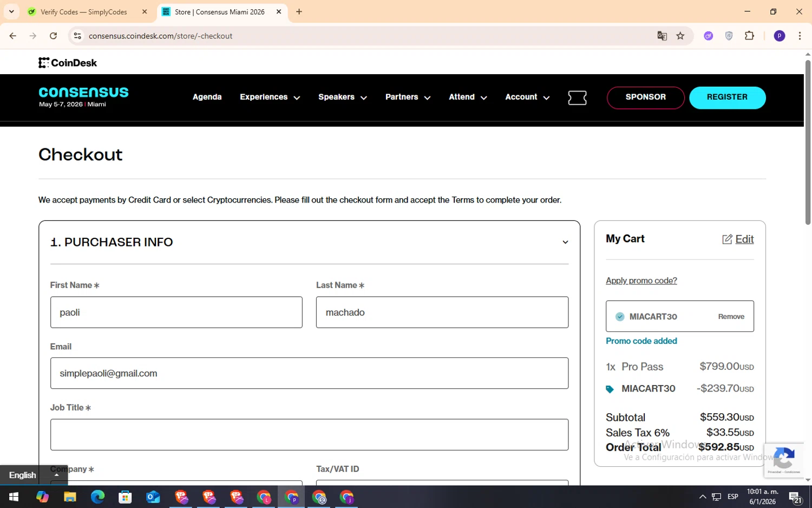Bookmark this page with the star icon
Viewport: 812px width, 508px height.
pyautogui.click(x=680, y=36)
